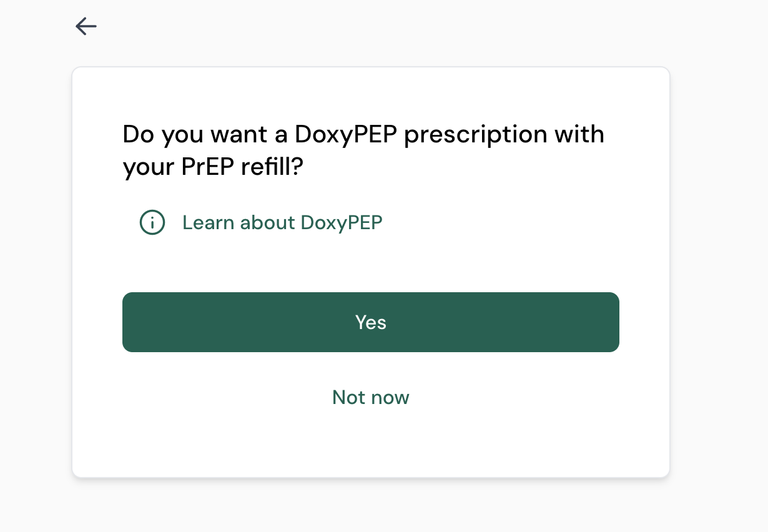768x532 pixels.
Task: Return using the left-pointing arrow
Action: 86,26
